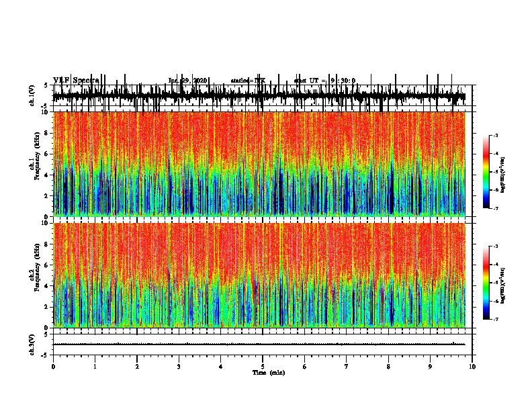Click the time axis tick label 4

click(x=220, y=367)
